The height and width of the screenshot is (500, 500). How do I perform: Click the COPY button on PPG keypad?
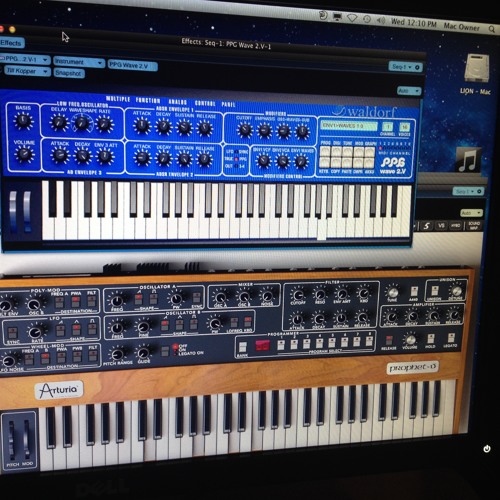[336, 163]
